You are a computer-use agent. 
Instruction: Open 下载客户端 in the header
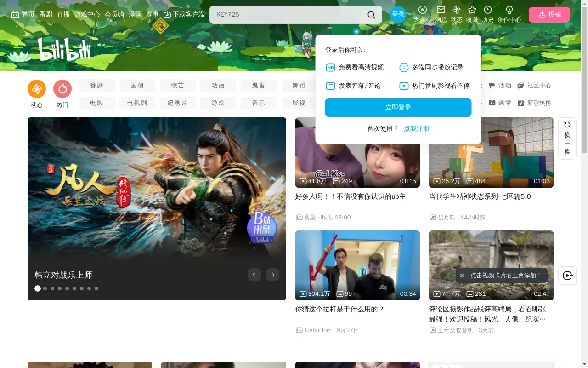(184, 15)
